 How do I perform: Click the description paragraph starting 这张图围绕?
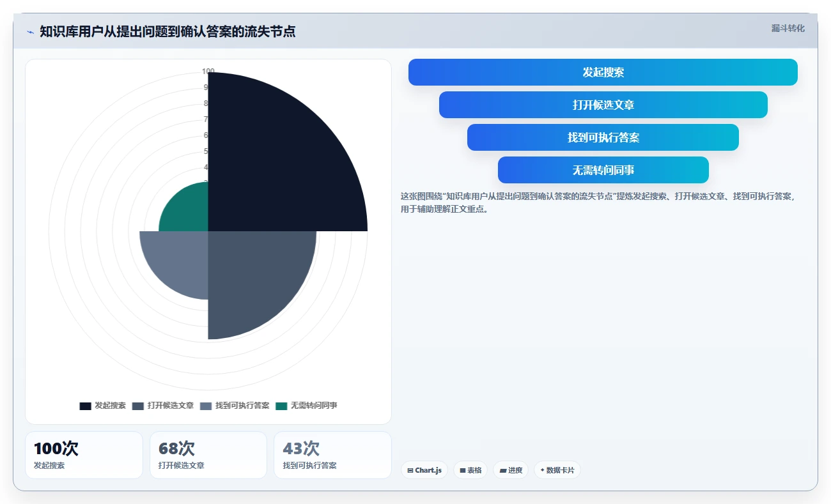[598, 202]
